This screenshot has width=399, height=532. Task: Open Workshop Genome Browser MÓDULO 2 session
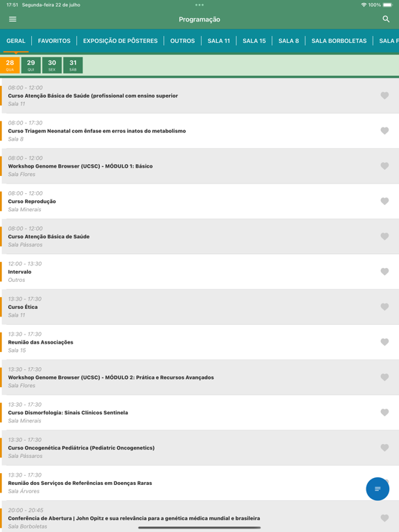pos(199,378)
